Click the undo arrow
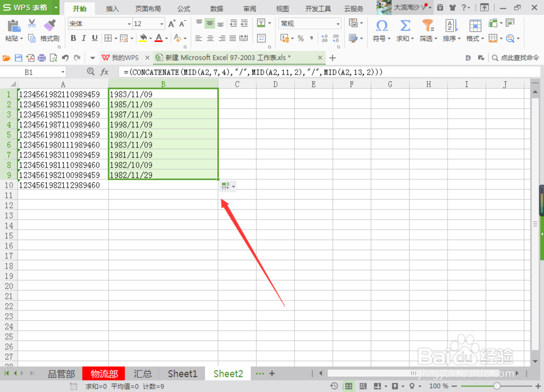 65,58
